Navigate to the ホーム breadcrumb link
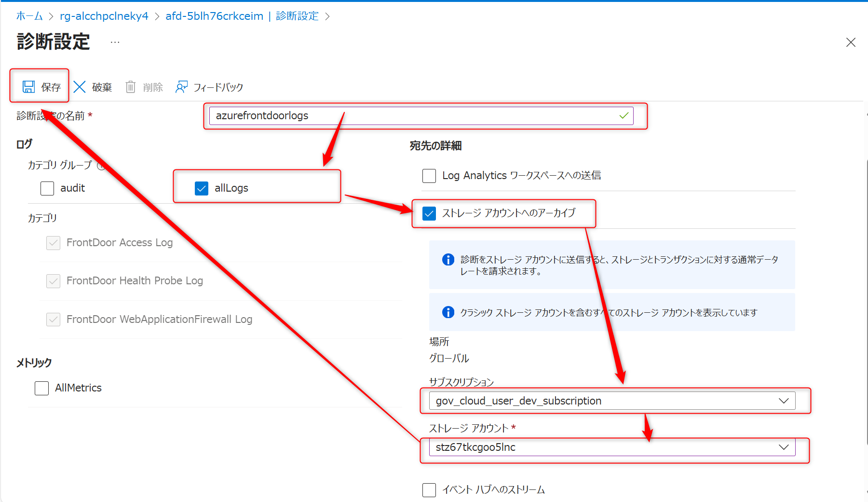868x502 pixels. click(29, 16)
